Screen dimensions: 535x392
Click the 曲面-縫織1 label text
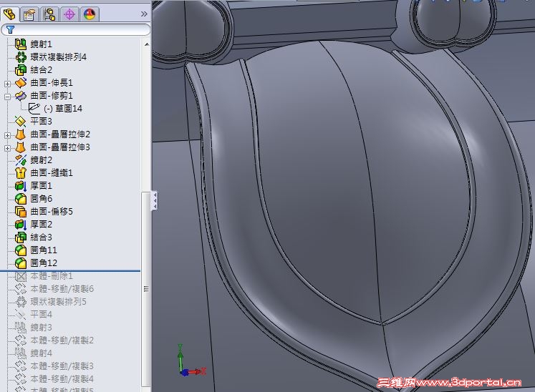tap(52, 173)
